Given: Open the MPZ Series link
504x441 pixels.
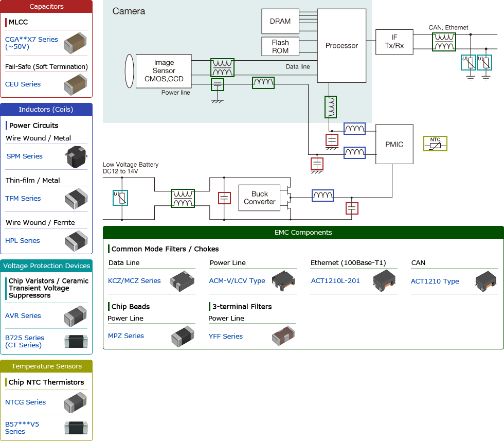Looking at the screenshot, I should point(126,336).
